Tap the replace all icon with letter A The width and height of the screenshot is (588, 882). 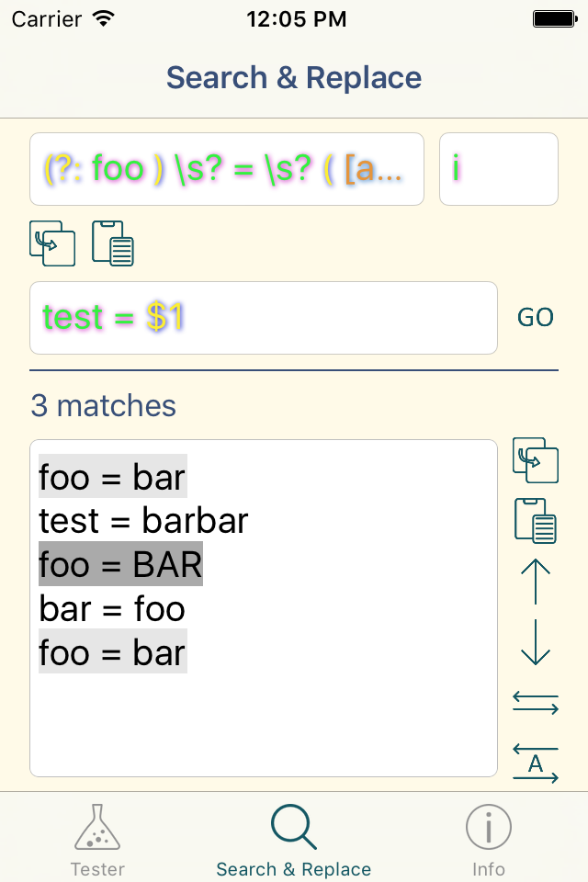[x=536, y=763]
